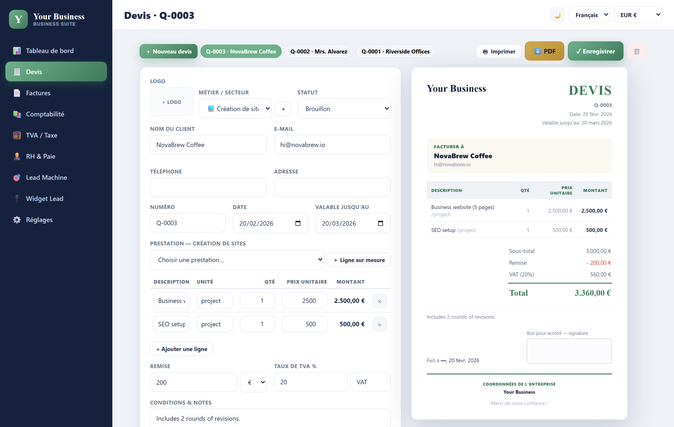Open the Métier / Secteur dropdown
Viewport: 674px width, 427px height.
[235, 109]
